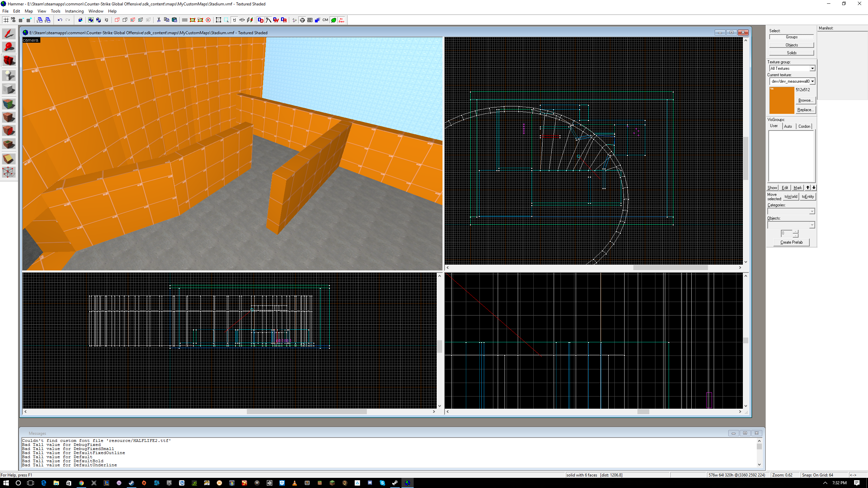
Task: Select the Block tool
Action: [x=9, y=89]
